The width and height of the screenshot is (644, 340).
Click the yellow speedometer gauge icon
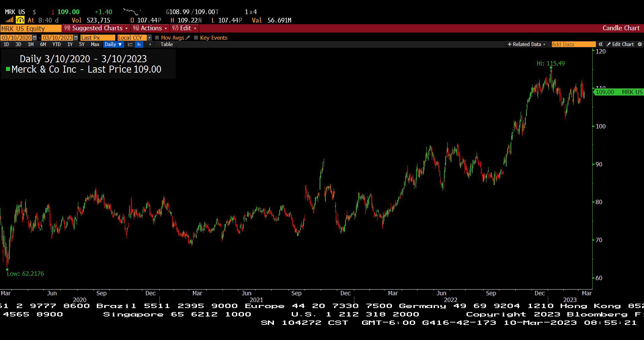click(20, 20)
